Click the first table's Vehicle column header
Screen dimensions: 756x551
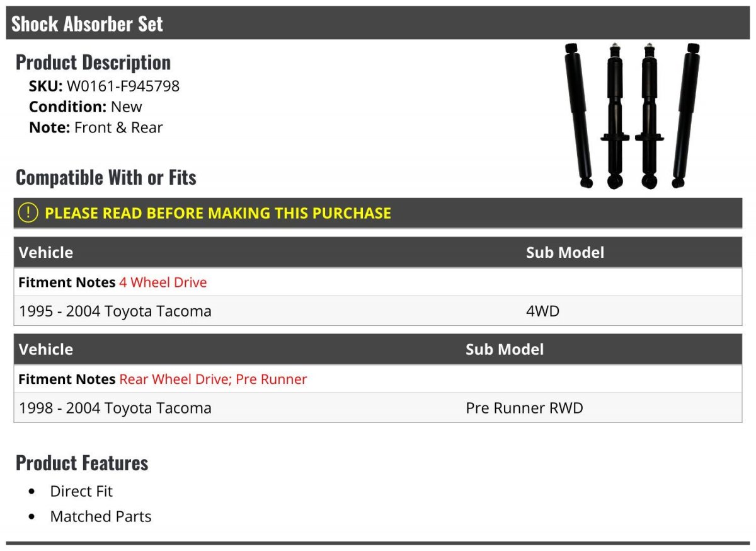click(x=46, y=252)
